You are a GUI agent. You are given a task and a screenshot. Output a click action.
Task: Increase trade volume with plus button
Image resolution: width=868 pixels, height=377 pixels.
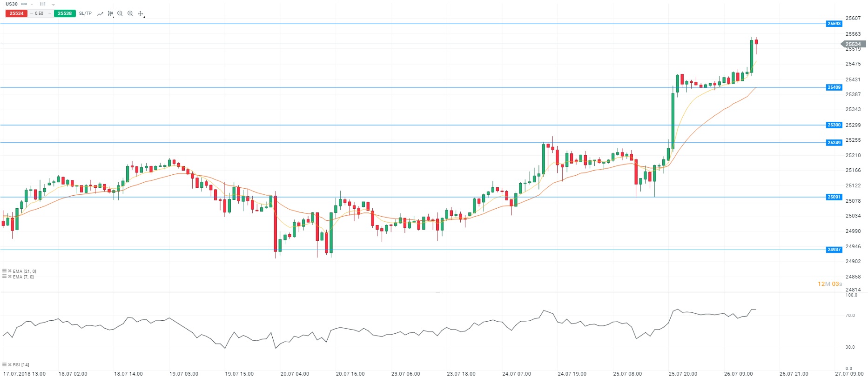tap(50, 13)
